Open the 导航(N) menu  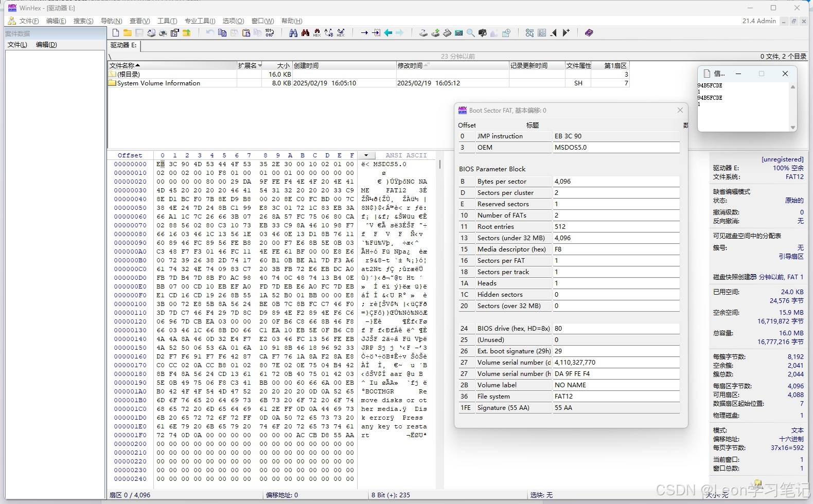tap(111, 21)
